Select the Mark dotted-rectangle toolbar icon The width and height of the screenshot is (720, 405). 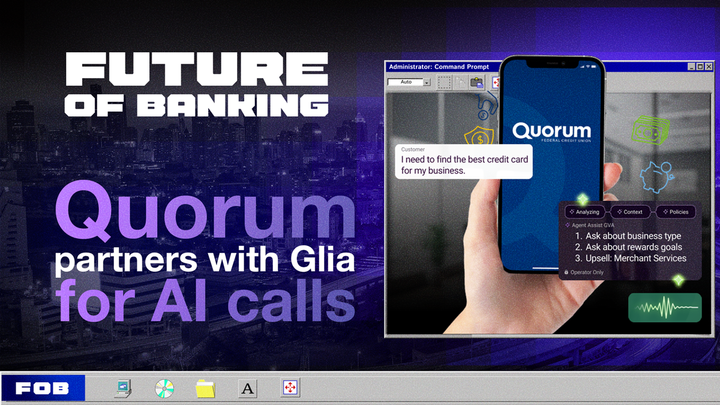tap(444, 82)
